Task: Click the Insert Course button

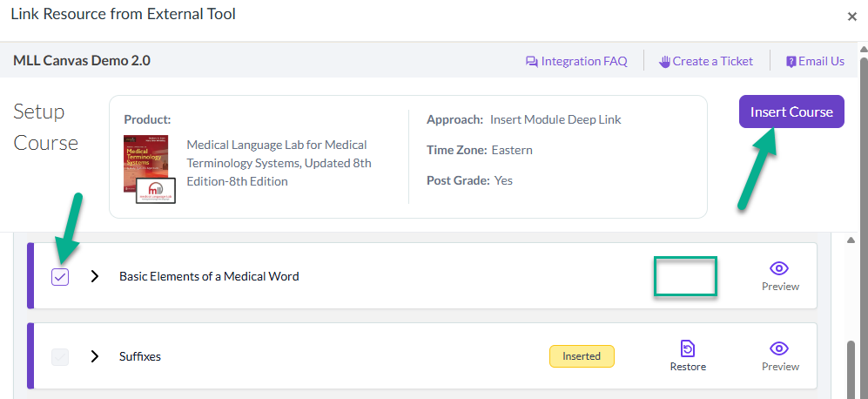Action: click(x=791, y=112)
